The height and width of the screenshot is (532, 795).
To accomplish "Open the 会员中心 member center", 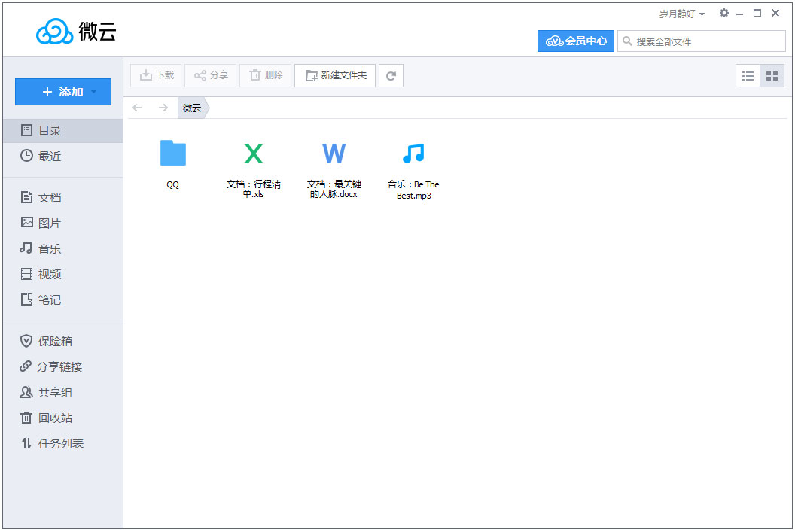I will tap(576, 41).
